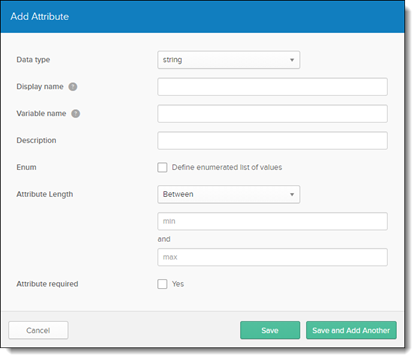417x360 pixels.
Task: Check the Attribute required Yes checkbox
Action: coord(162,284)
